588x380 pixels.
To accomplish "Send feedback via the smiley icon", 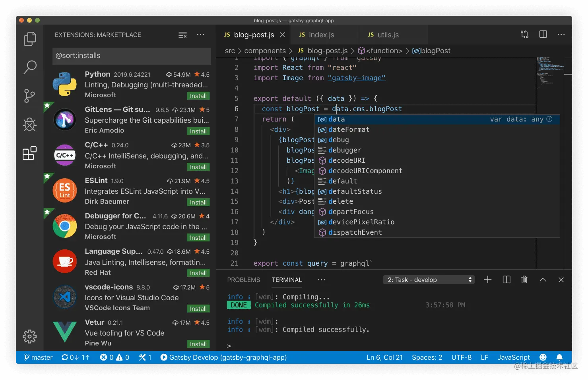I will pos(543,357).
